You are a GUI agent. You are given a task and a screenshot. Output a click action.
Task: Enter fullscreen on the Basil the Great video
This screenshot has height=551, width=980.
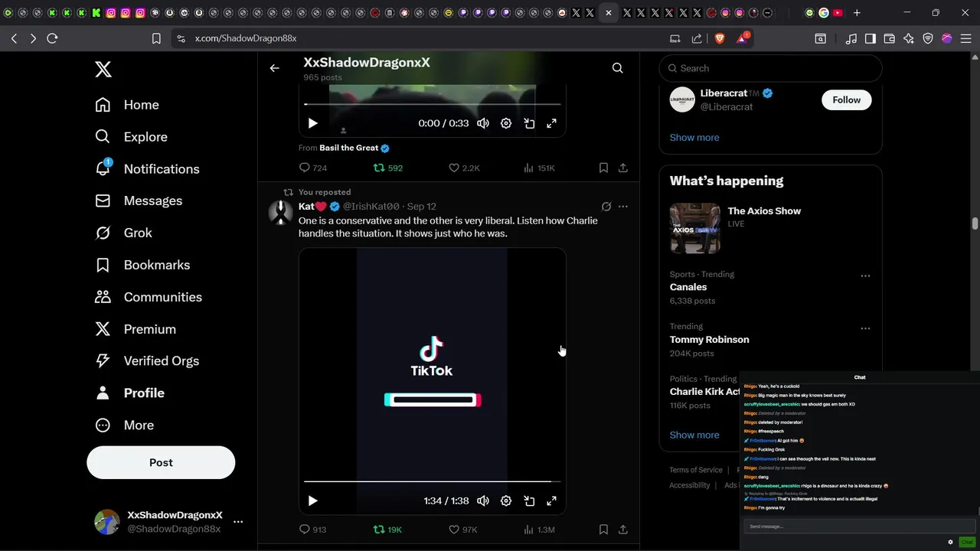click(x=551, y=123)
